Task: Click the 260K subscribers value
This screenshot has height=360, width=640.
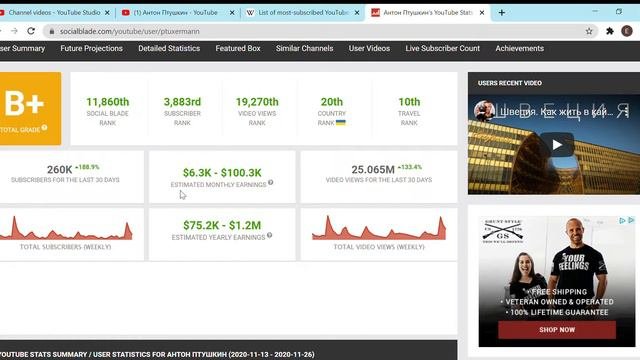Action: pos(60,169)
